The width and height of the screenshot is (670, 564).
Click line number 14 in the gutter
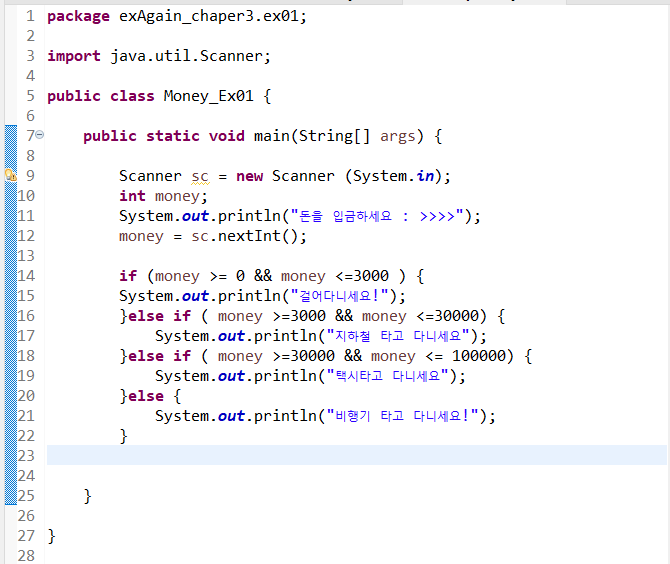click(x=26, y=276)
